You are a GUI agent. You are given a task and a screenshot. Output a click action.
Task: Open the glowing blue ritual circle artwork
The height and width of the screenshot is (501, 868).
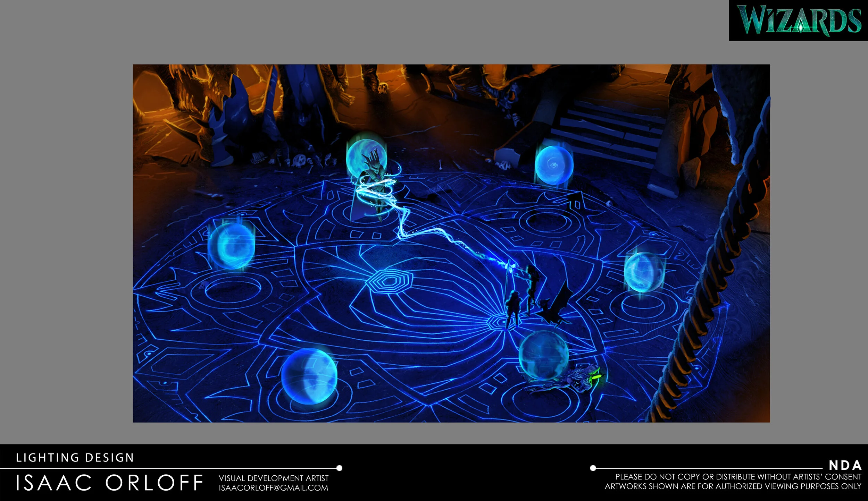coord(451,243)
